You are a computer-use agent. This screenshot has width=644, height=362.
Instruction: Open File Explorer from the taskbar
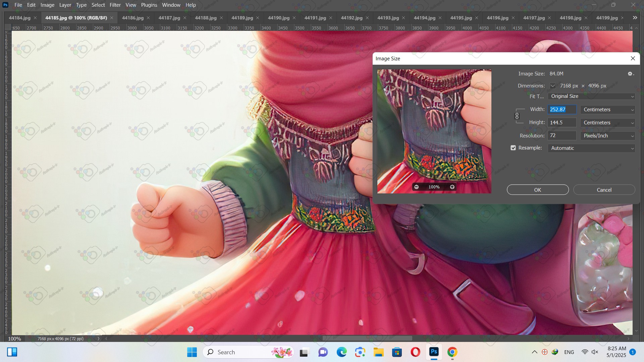(x=379, y=352)
